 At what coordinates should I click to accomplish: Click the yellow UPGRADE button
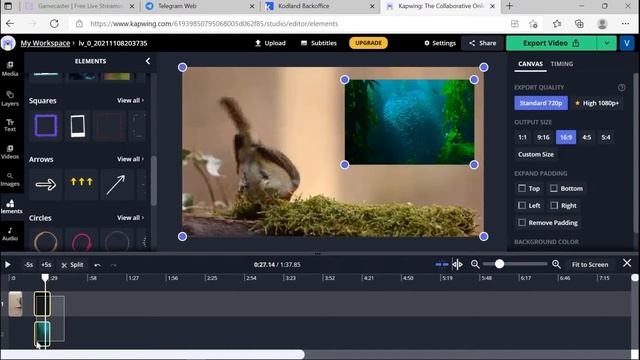point(368,43)
